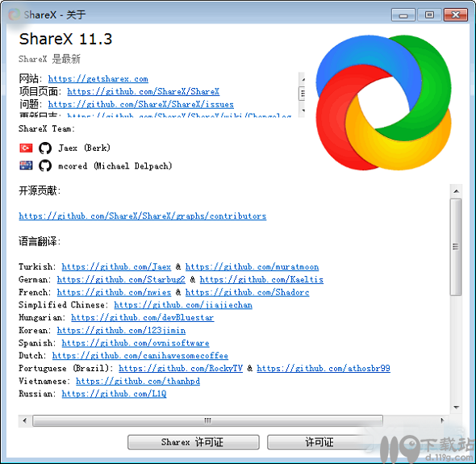Open Simplified Chinese translator jiajiechan link
Screen dimensions: 476x464
183,304
